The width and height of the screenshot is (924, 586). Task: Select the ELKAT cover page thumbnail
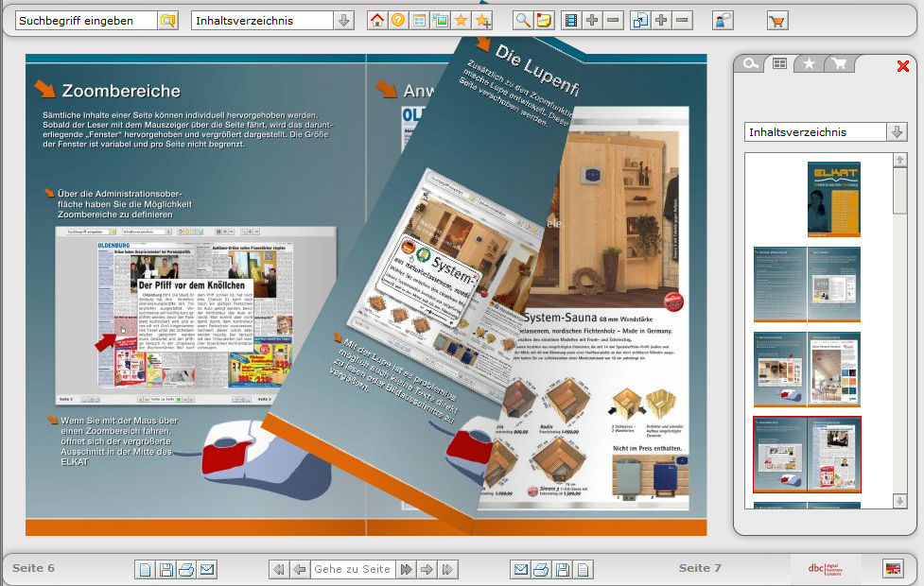pos(833,198)
